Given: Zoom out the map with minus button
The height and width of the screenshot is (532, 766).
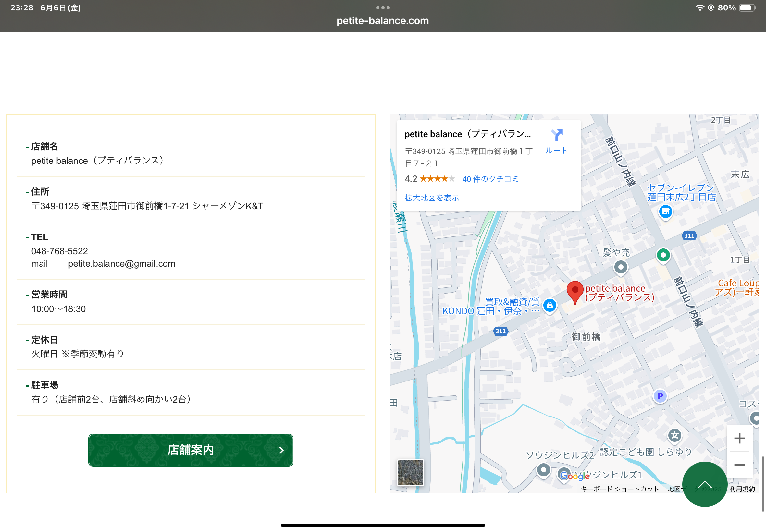Looking at the screenshot, I should click(x=739, y=465).
